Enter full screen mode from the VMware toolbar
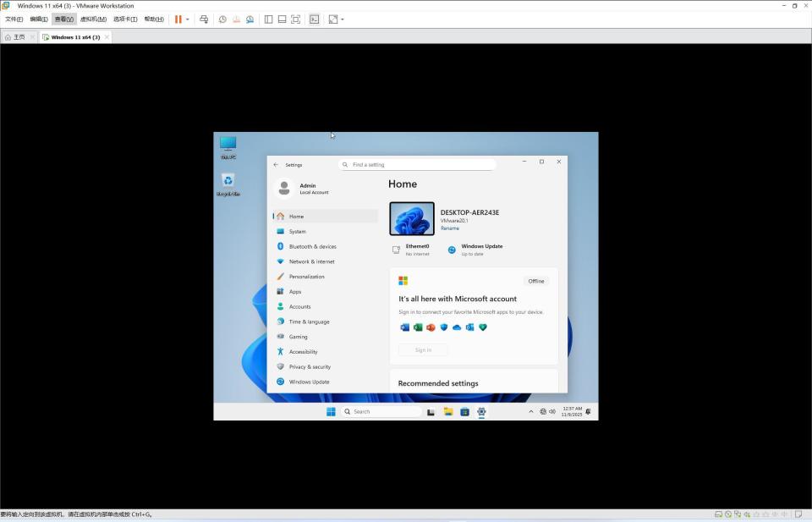Image resolution: width=812 pixels, height=522 pixels. [x=295, y=19]
